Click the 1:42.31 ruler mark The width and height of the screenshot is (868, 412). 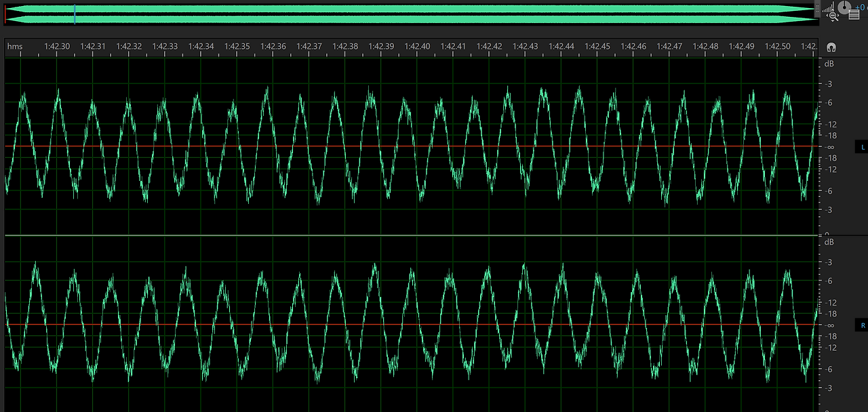coord(93,47)
